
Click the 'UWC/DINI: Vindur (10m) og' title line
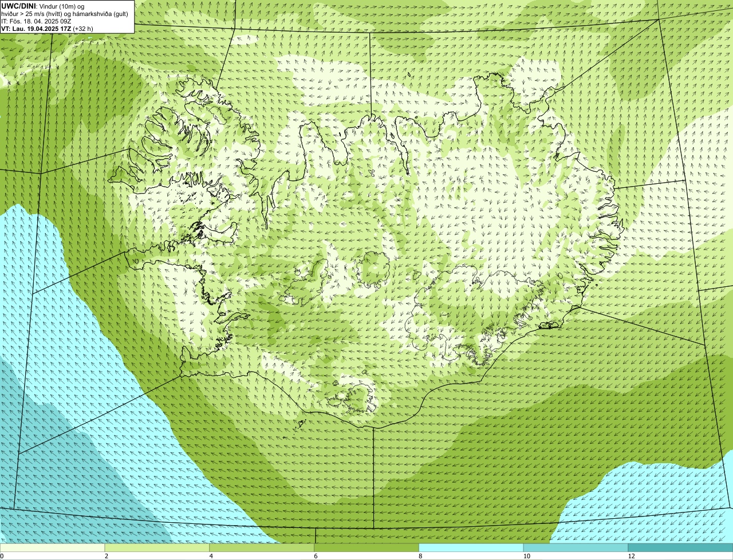pos(43,6)
